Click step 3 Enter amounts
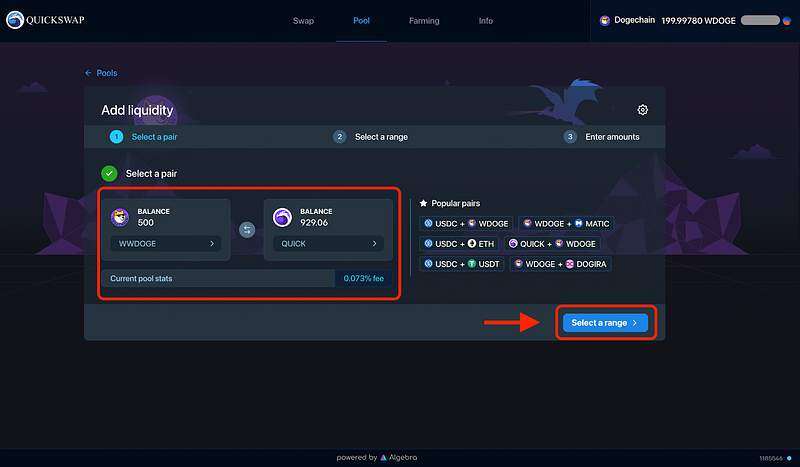Screen dimensions: 800x467 pyautogui.click(x=602, y=137)
